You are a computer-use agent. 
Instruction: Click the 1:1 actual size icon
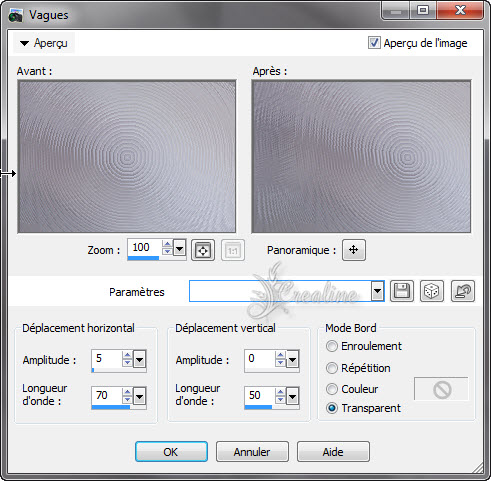click(233, 250)
